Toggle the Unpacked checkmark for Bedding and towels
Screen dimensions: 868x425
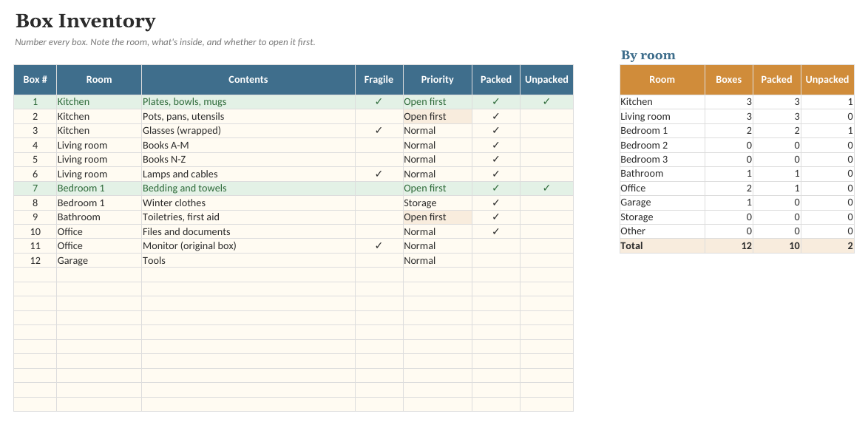click(x=546, y=188)
